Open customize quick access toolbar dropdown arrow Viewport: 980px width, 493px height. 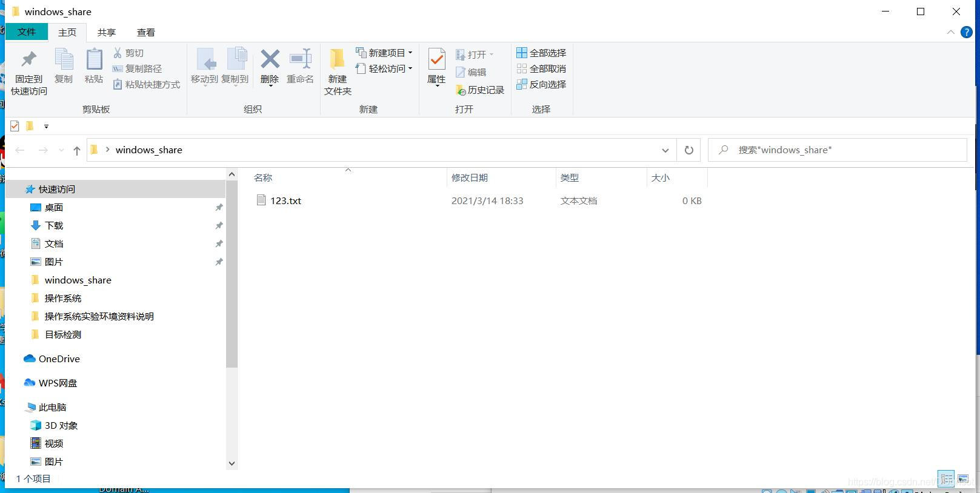[x=46, y=126]
